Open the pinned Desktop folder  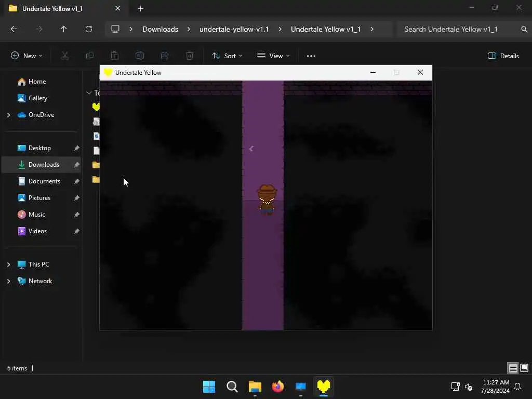(x=39, y=148)
